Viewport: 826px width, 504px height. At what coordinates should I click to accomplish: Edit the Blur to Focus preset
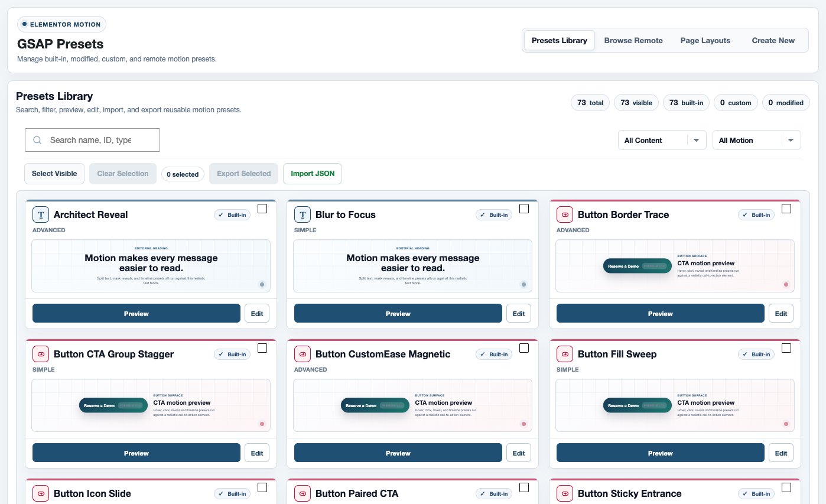click(x=519, y=314)
